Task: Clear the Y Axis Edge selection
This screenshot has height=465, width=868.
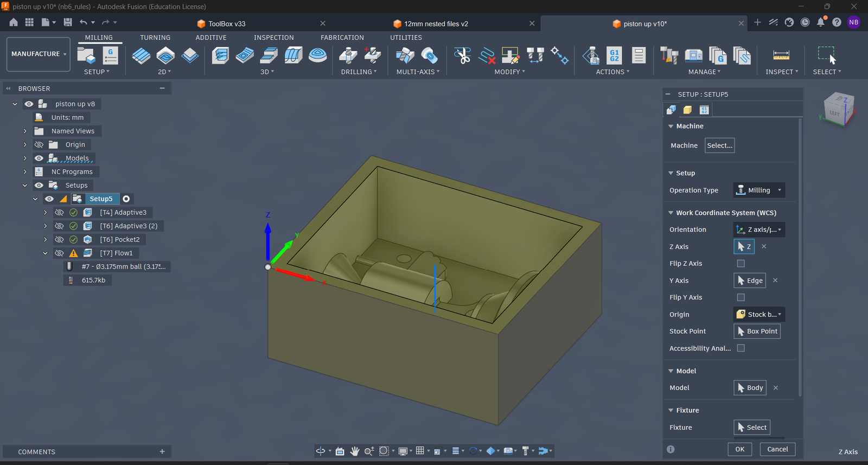Action: (775, 281)
